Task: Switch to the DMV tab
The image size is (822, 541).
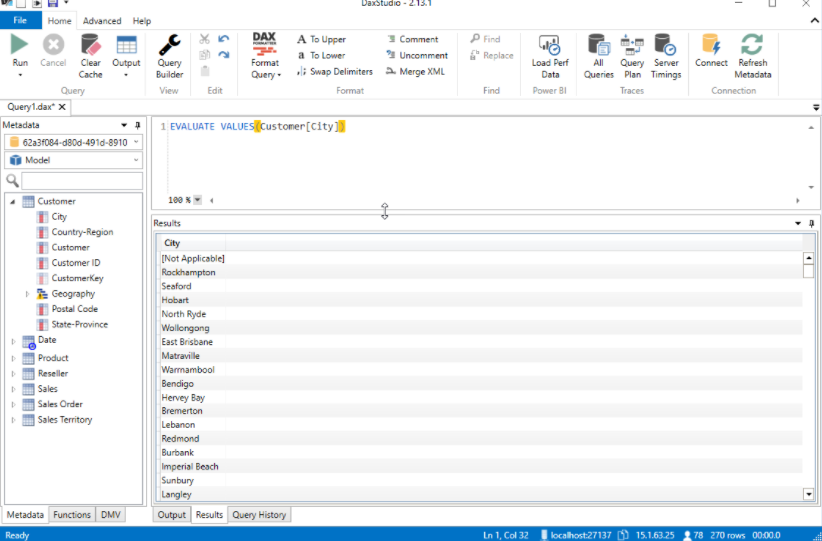Action: 111,515
